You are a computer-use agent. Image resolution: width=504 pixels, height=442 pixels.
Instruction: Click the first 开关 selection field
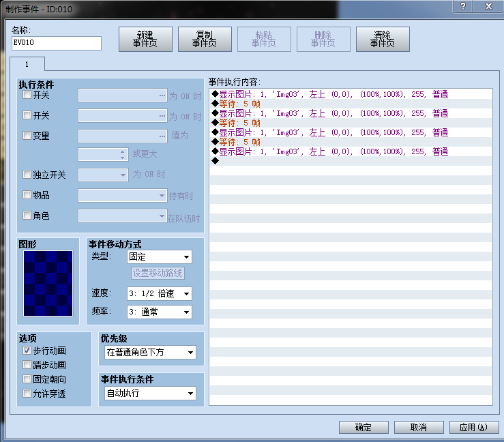pyautogui.click(x=123, y=95)
